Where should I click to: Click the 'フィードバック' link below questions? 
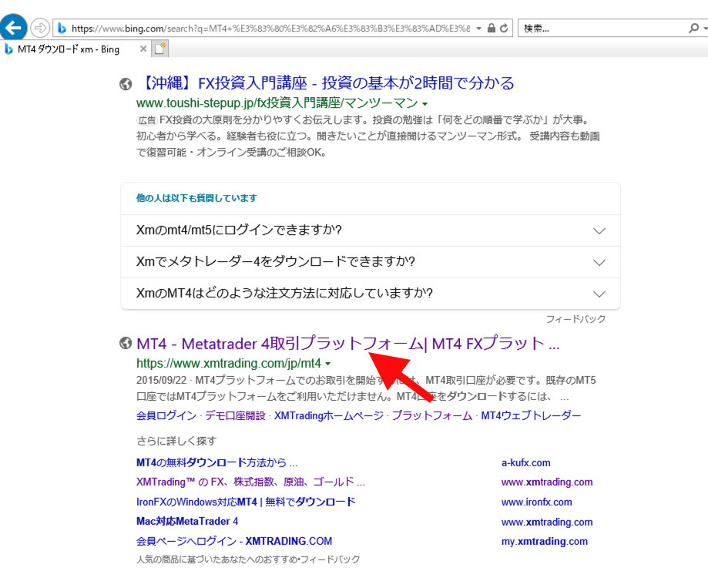pyautogui.click(x=575, y=319)
